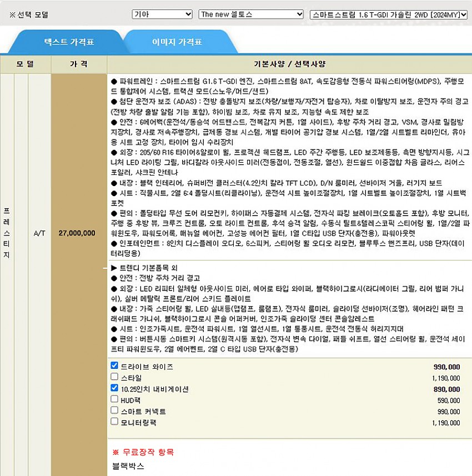Screen dimensions: 472x476
Task: Click the 890,000 price for 10.25인치 내비게이션
Action: [446, 389]
